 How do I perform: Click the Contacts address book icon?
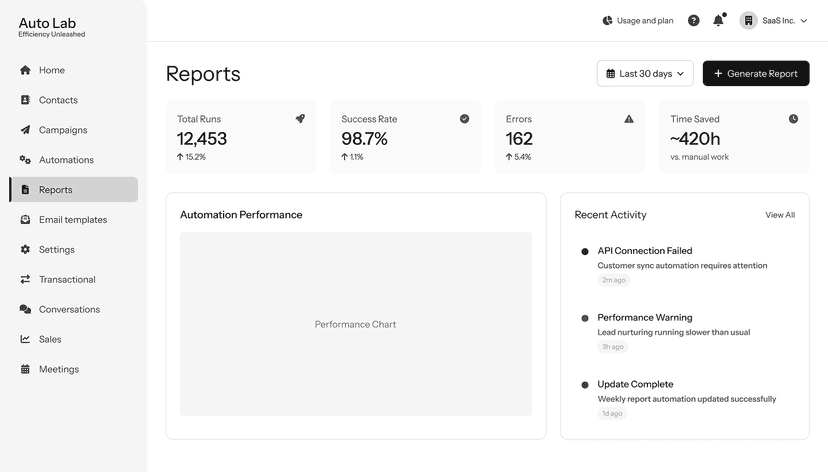coord(25,100)
